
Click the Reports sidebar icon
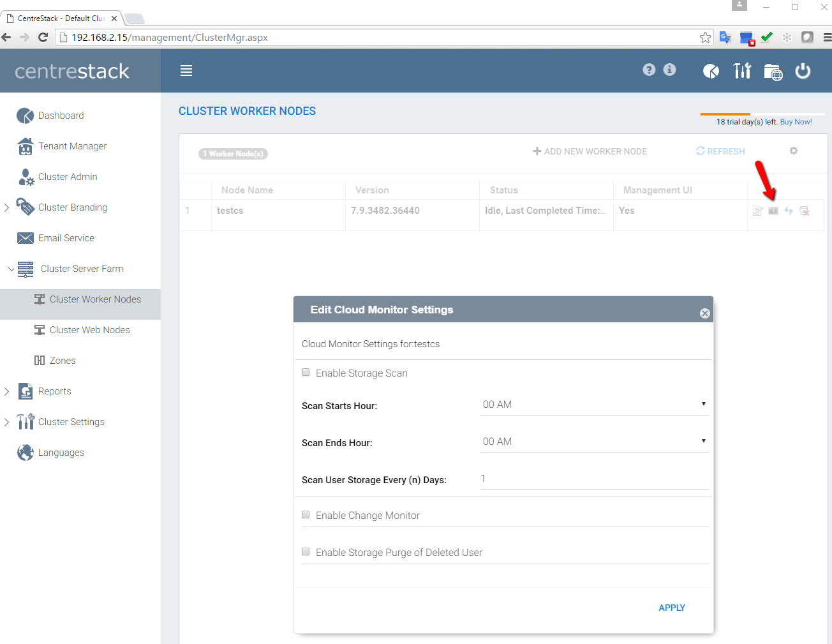point(26,391)
